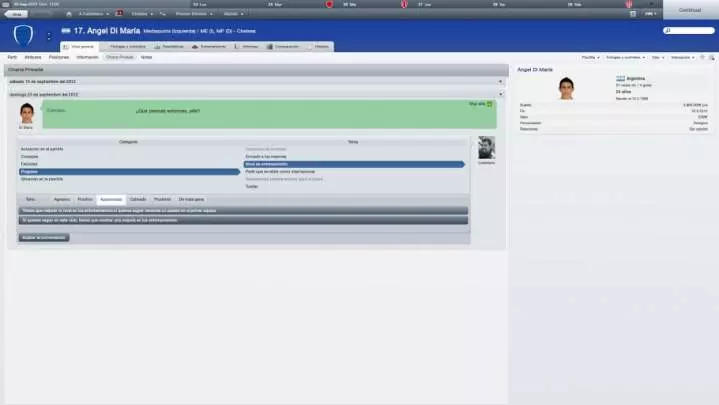Select the highlighted Progreso category
This screenshot has height=405, width=719.
click(129, 172)
